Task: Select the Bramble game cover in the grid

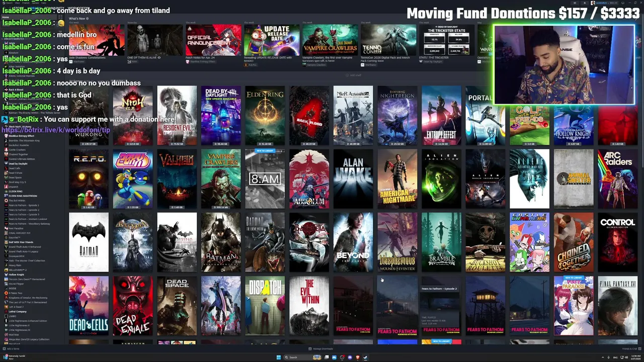Action: [x=441, y=242]
